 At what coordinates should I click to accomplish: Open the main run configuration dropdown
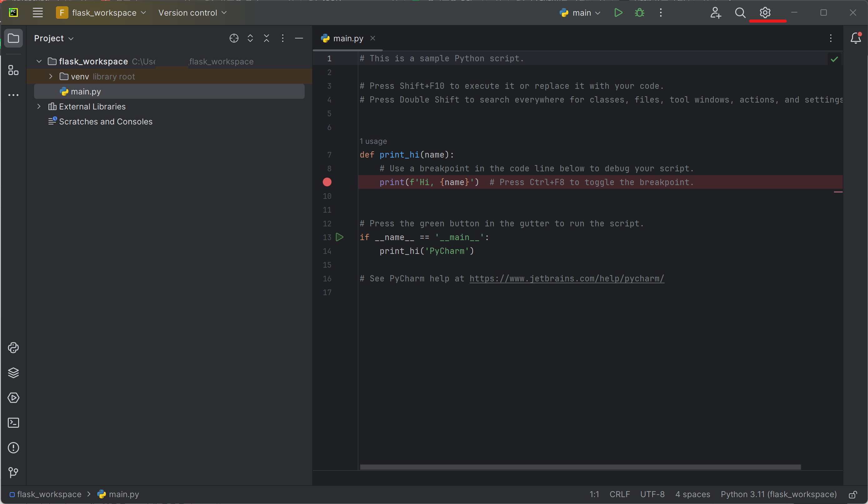(x=581, y=13)
